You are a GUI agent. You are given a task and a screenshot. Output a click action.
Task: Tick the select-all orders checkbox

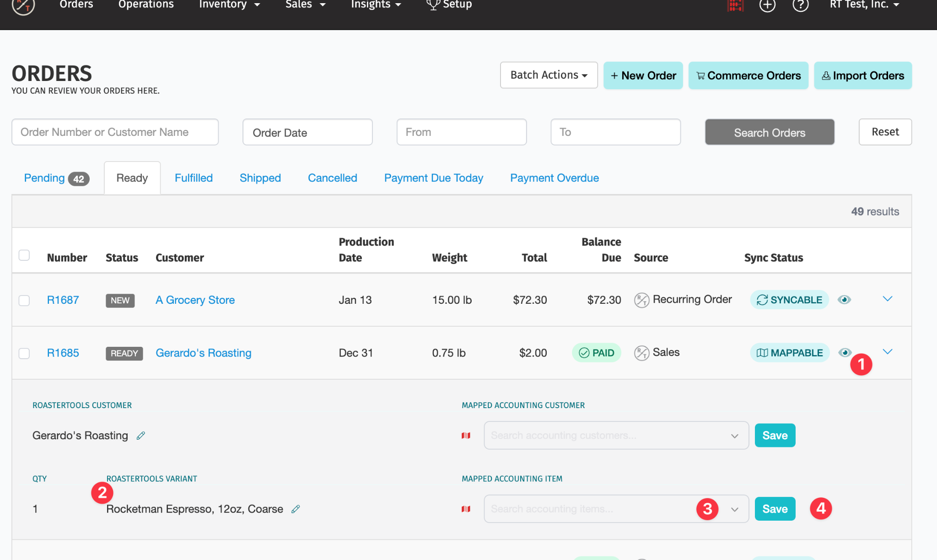tap(24, 255)
